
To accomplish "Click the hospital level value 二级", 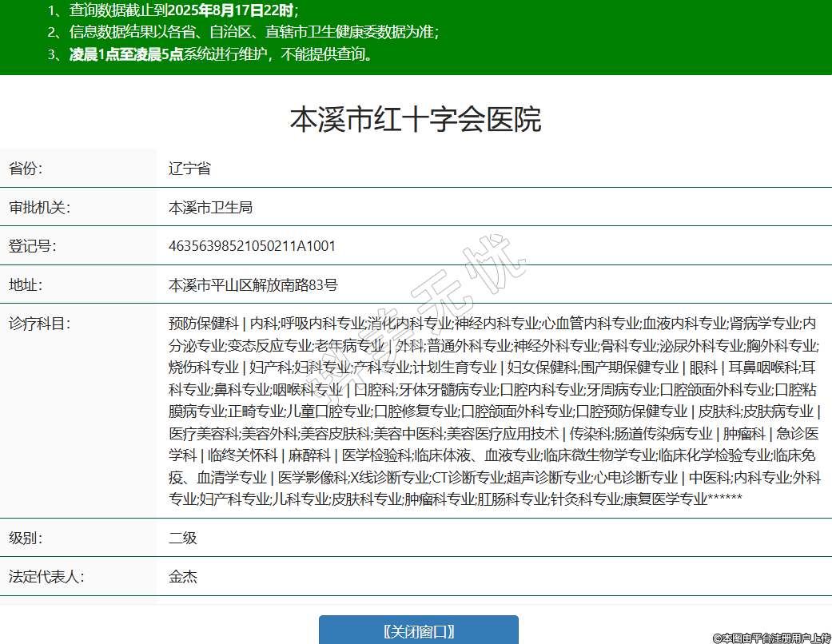I will point(182,538).
